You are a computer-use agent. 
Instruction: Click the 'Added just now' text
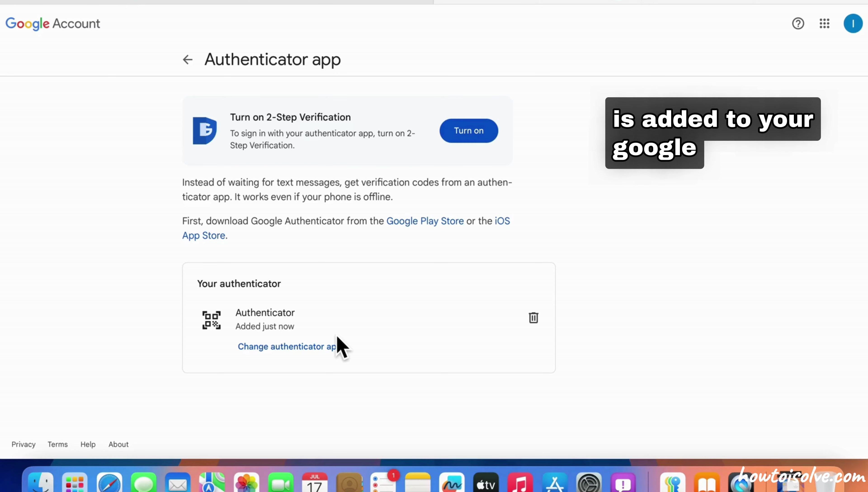(x=265, y=326)
